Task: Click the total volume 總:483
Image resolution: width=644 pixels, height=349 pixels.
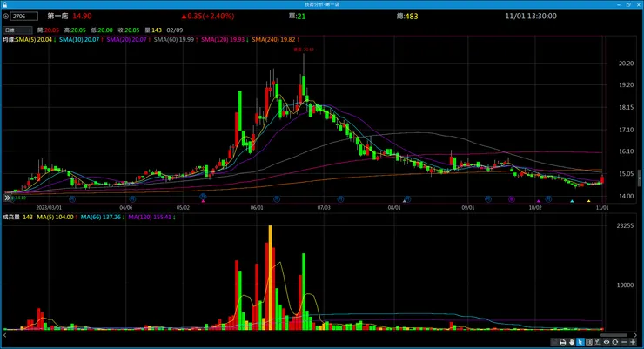Action: point(407,16)
